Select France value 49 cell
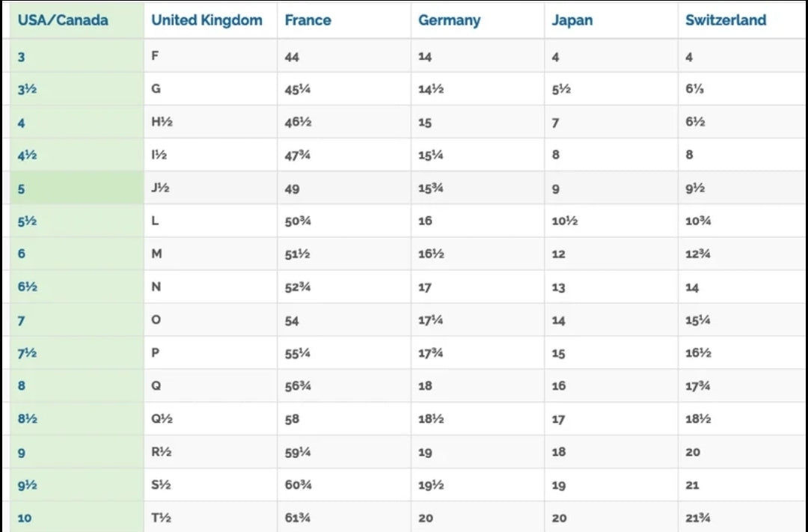 pos(344,188)
